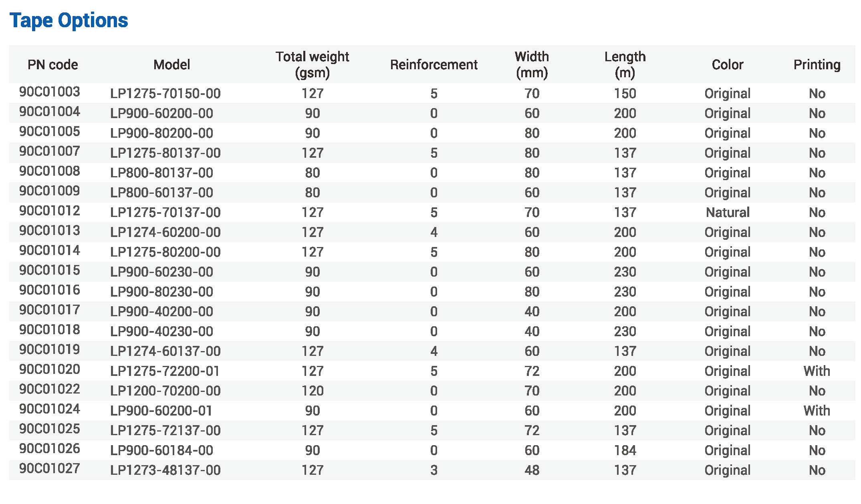Select model LP1273-48137-00
The image size is (861, 504).
coord(165,470)
